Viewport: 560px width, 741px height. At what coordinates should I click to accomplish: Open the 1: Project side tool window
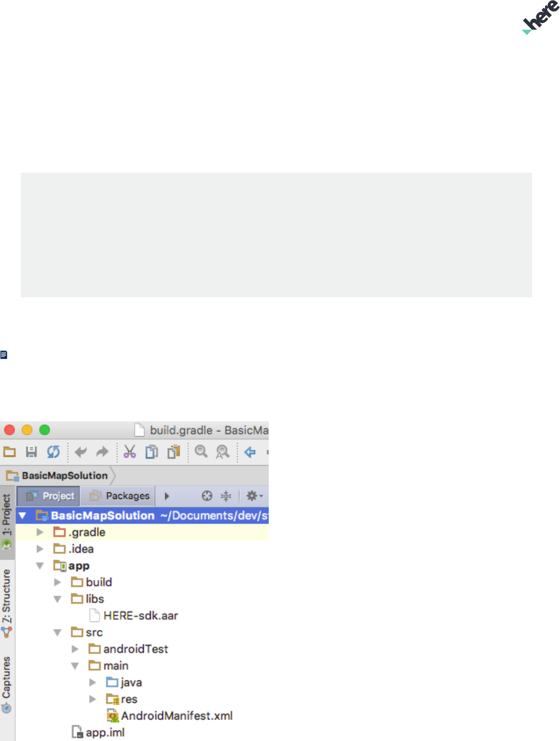7,522
